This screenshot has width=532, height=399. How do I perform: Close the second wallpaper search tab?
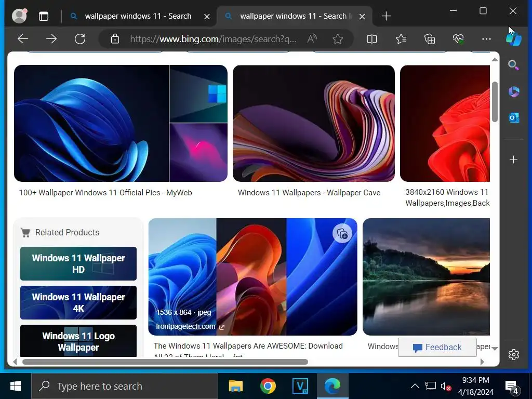362,16
